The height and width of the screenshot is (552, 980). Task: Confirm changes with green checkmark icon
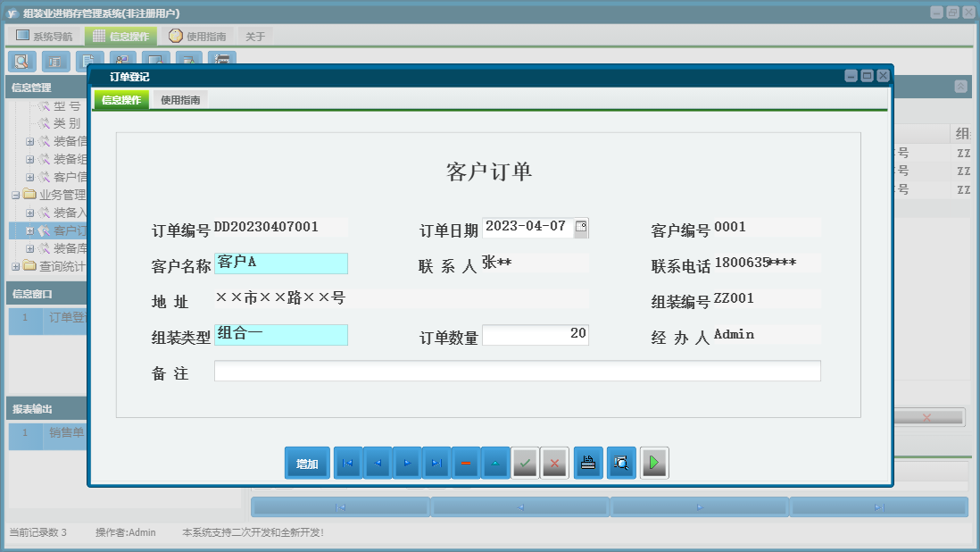click(x=525, y=463)
